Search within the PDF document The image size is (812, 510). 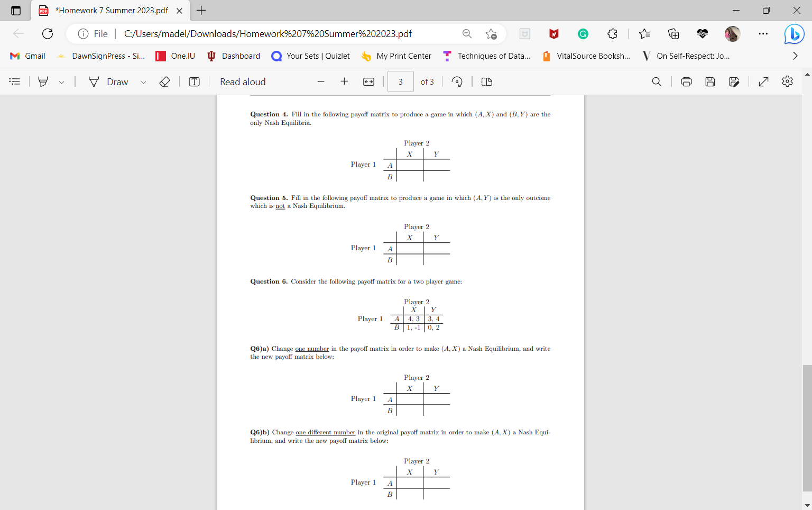(657, 81)
